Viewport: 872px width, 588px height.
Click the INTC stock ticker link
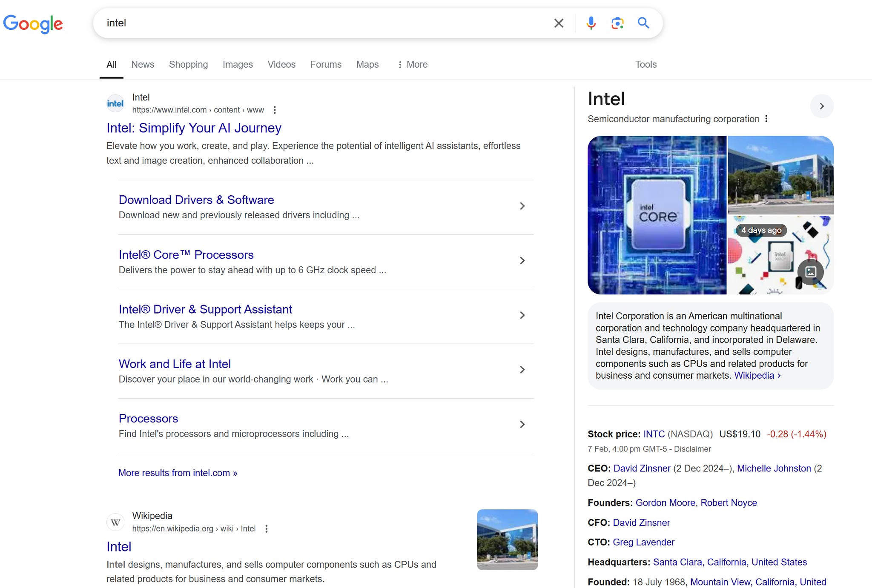(654, 434)
